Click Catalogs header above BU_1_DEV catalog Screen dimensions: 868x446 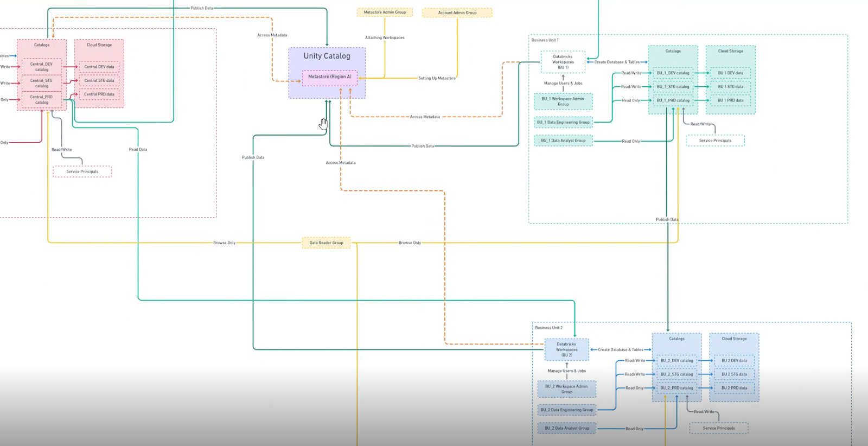[x=673, y=51]
